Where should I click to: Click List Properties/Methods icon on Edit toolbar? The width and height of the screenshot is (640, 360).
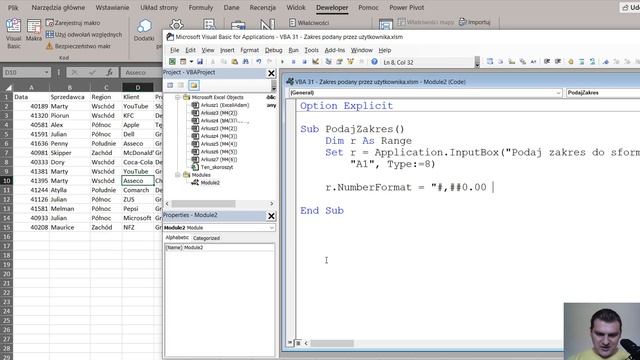coord(490,62)
